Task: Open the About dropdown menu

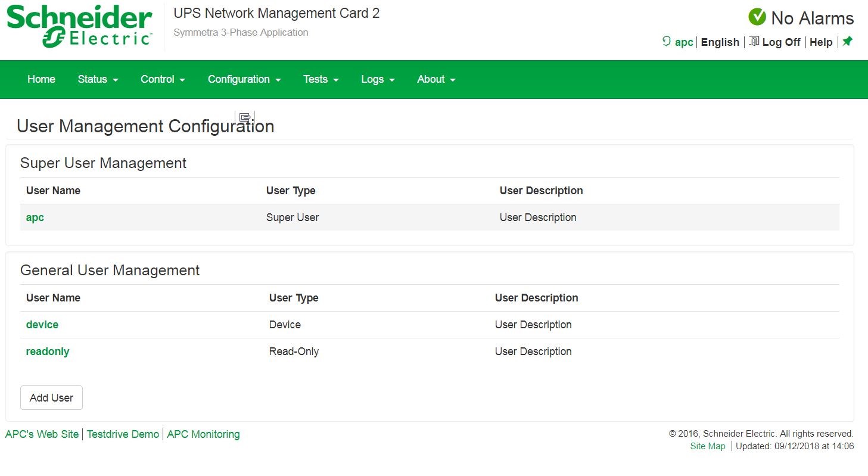Action: (x=436, y=79)
